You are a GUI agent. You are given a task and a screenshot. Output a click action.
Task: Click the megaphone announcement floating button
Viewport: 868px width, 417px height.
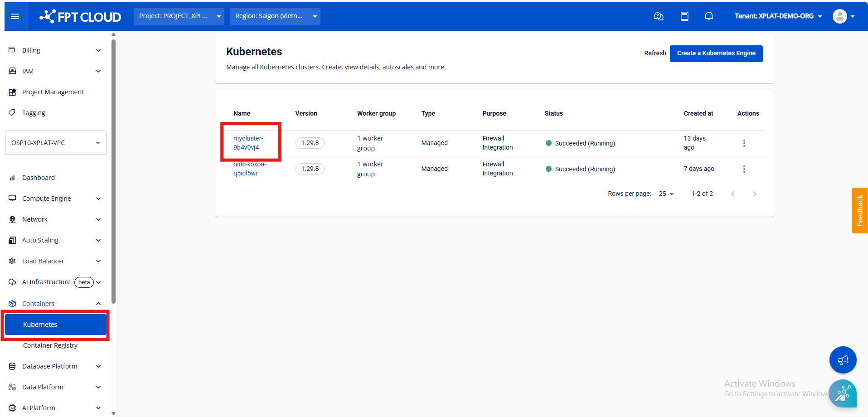[x=843, y=360]
